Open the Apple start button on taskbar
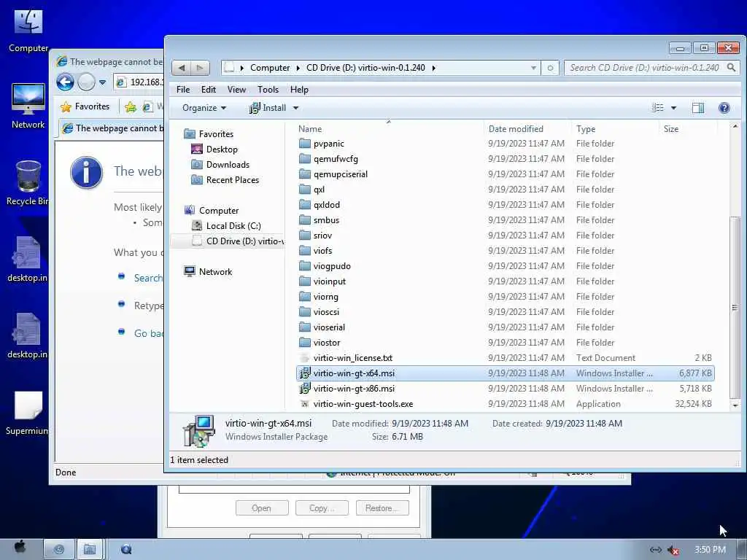 click(x=19, y=547)
